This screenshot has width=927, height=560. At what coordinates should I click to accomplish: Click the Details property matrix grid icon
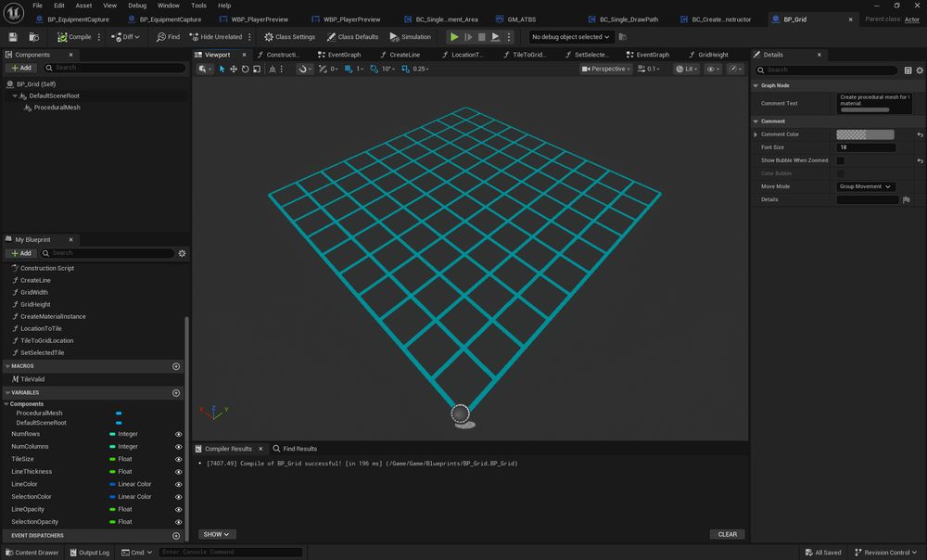click(x=908, y=70)
